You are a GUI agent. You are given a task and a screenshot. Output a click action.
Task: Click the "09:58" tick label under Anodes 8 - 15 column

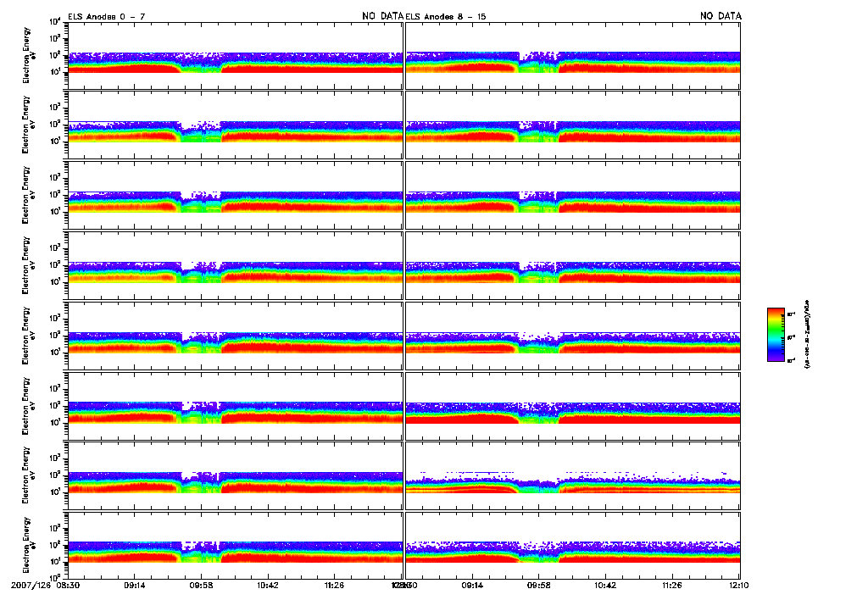(538, 585)
